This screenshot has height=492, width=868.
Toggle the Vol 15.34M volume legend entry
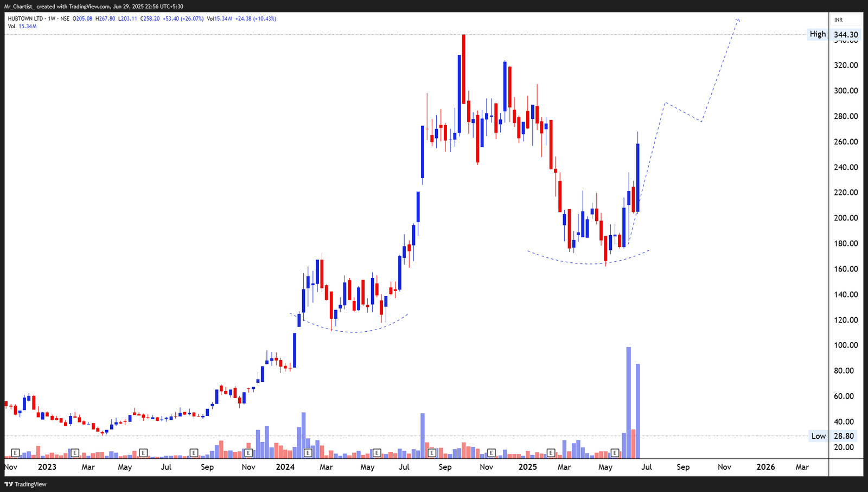click(22, 25)
